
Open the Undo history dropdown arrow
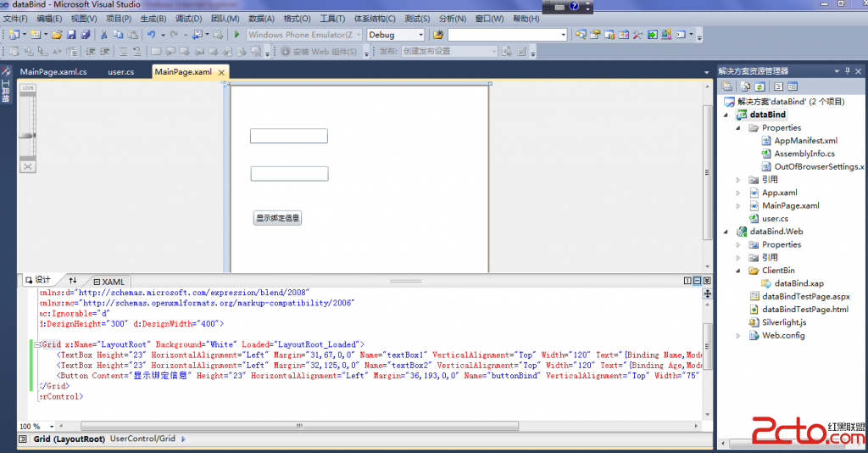163,35
